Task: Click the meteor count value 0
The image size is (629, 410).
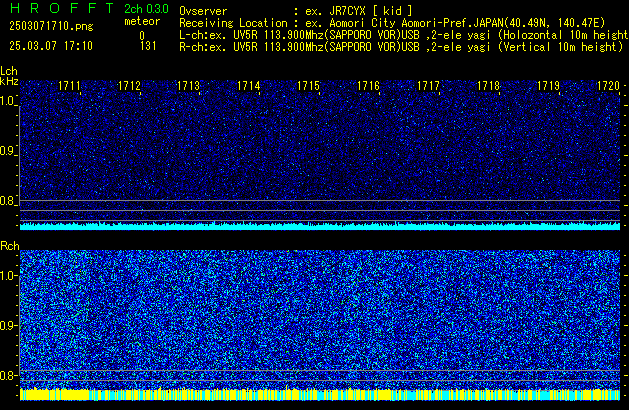Action: point(142,36)
